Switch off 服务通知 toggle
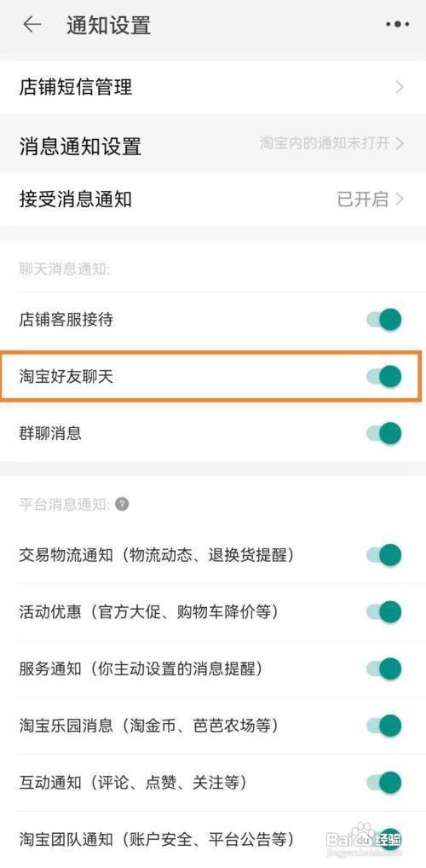 384,668
